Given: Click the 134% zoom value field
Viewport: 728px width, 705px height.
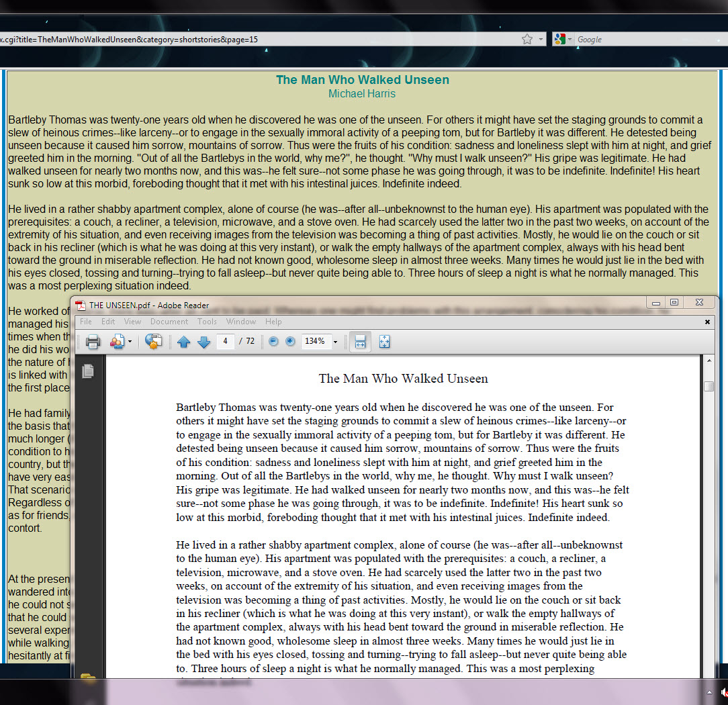Looking at the screenshot, I should [316, 341].
